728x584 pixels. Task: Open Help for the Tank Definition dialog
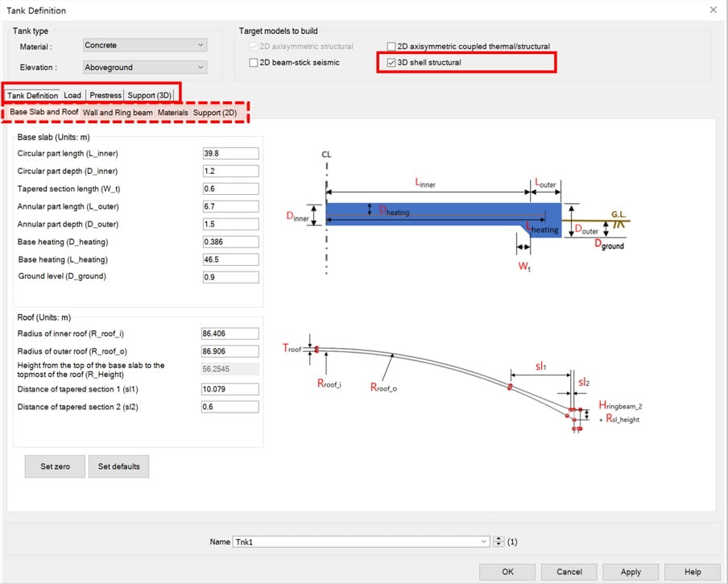coord(692,571)
